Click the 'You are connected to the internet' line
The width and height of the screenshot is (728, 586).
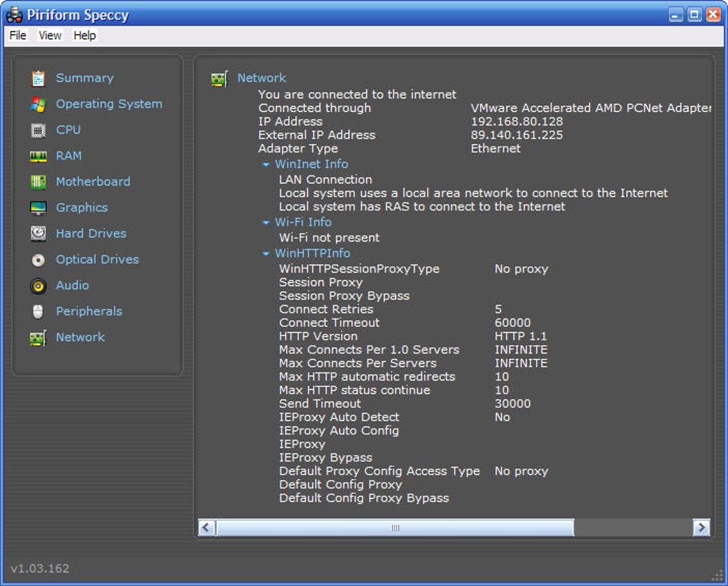click(357, 95)
